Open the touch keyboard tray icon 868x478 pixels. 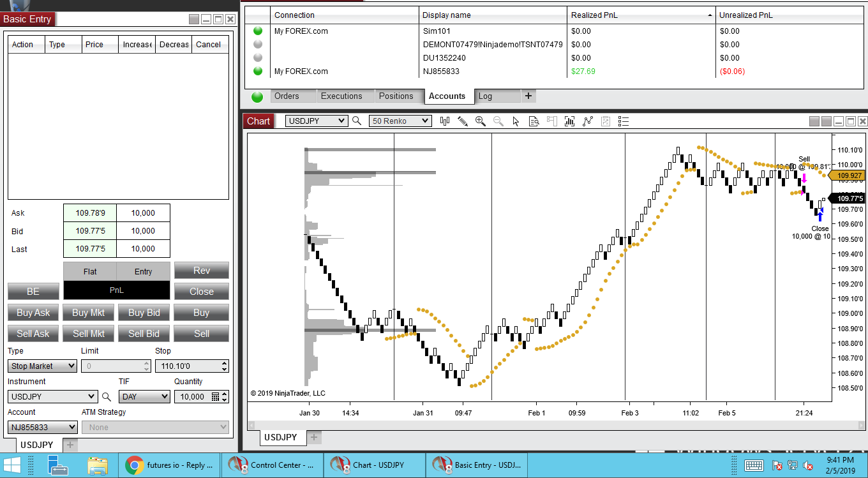click(x=754, y=465)
